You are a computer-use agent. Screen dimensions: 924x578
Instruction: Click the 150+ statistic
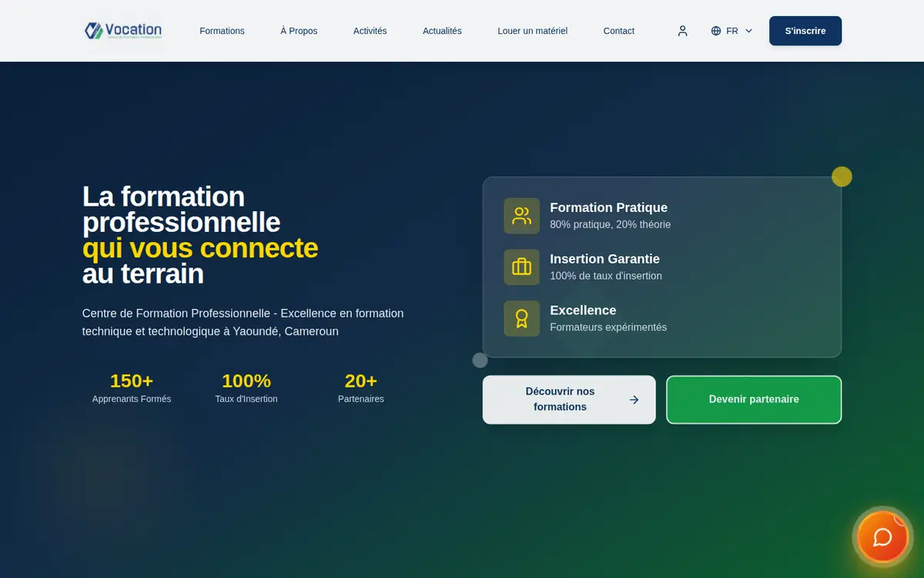click(x=132, y=381)
